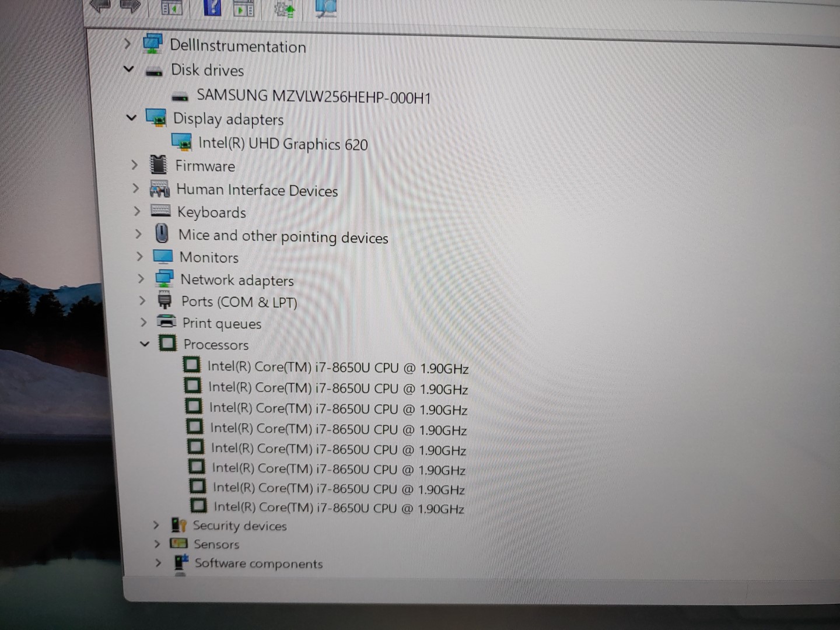Screen dimensions: 840x630
Task: Select the Disk drives label
Action: point(207,70)
